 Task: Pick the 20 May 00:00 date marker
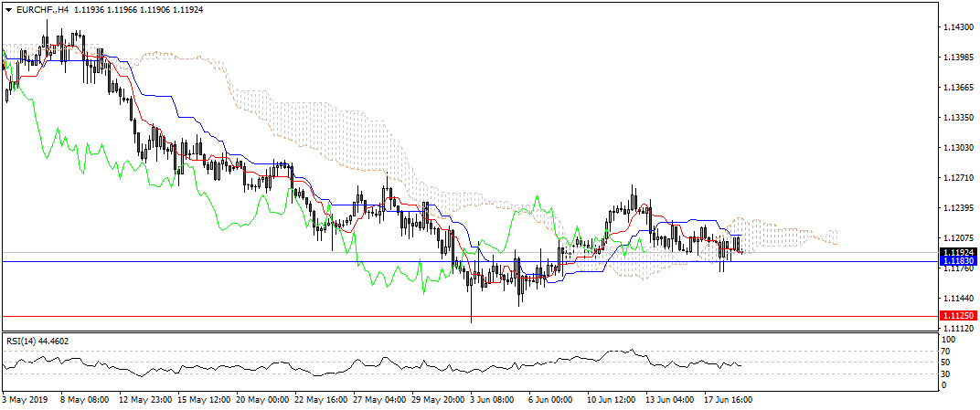pyautogui.click(x=261, y=400)
